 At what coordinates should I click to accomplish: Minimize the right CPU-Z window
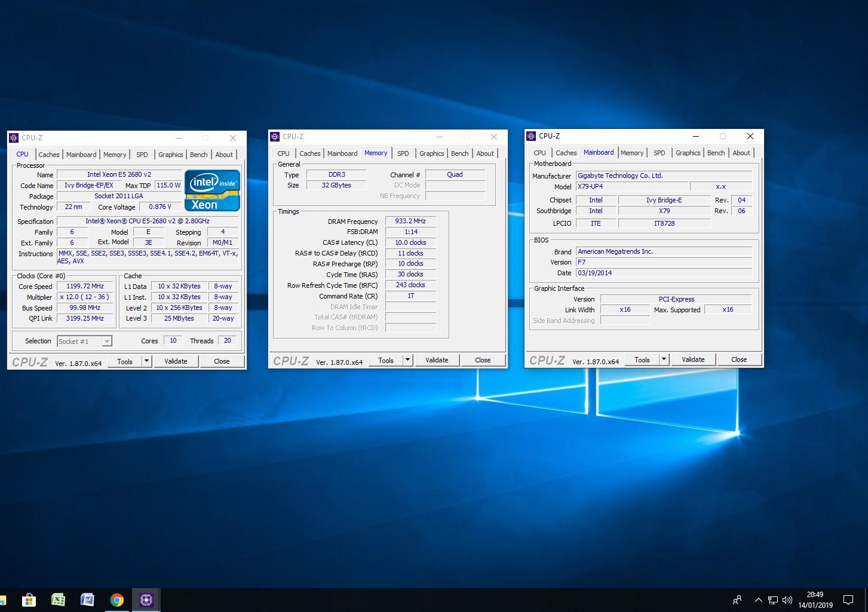tap(696, 136)
